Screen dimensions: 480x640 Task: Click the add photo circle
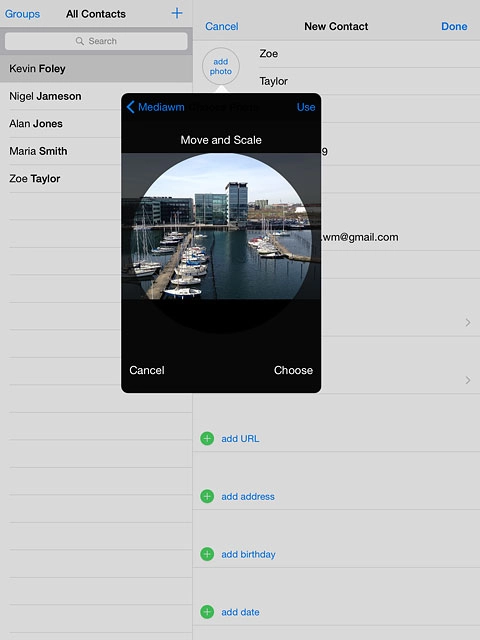[221, 67]
